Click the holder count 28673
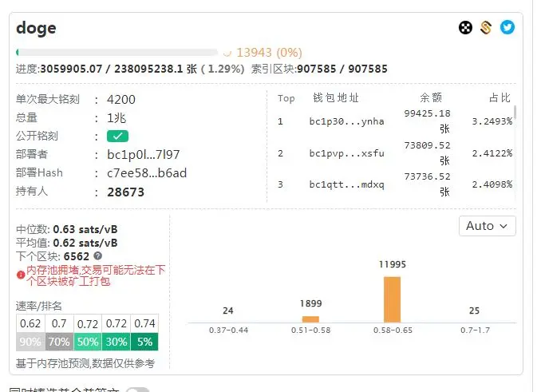The width and height of the screenshot is (541, 392). (125, 192)
